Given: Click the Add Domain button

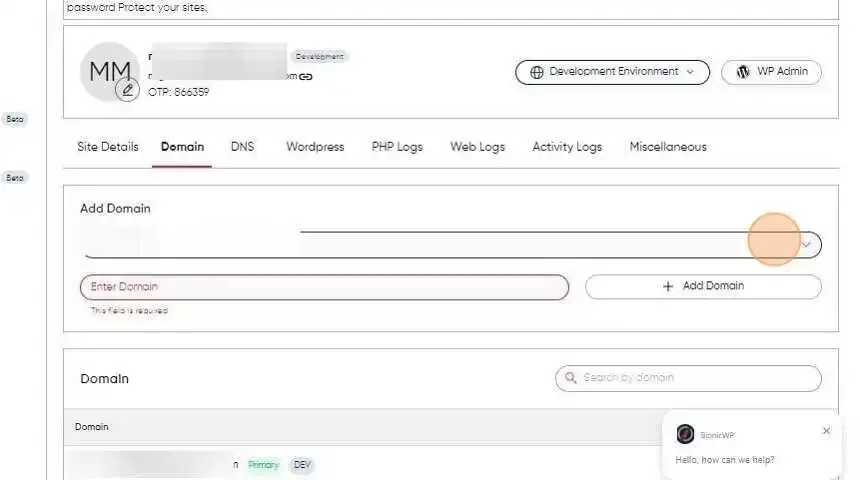Looking at the screenshot, I should click(x=703, y=286).
